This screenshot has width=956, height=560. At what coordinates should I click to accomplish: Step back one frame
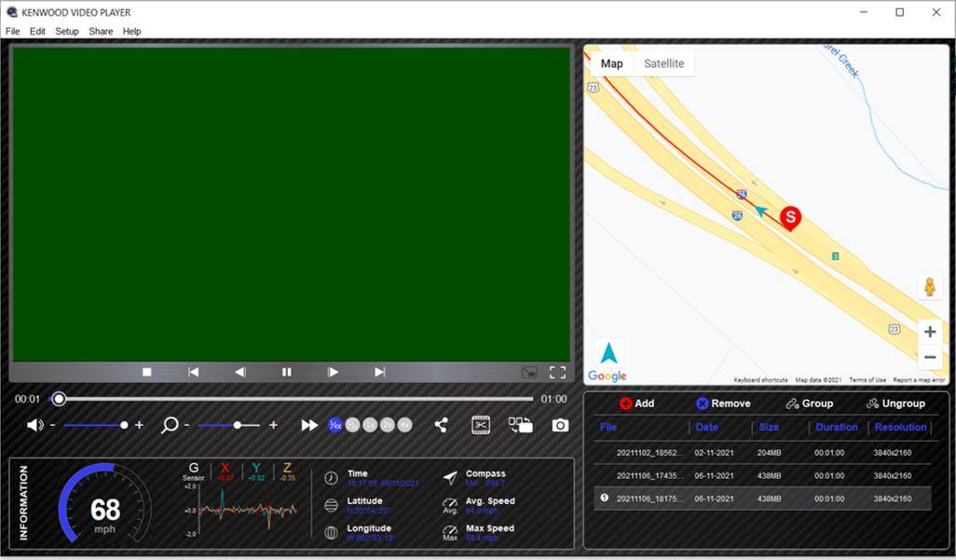point(240,372)
